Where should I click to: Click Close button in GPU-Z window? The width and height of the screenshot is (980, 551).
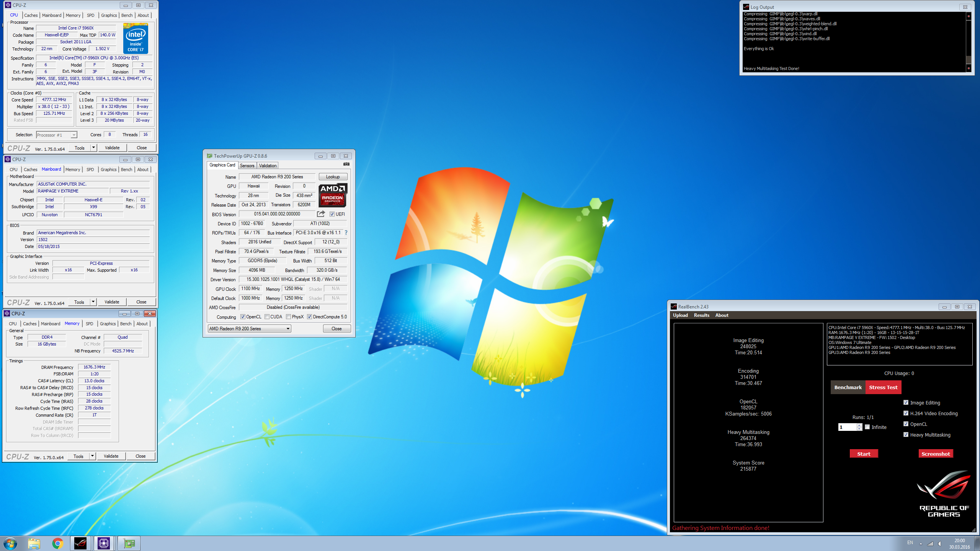point(336,329)
